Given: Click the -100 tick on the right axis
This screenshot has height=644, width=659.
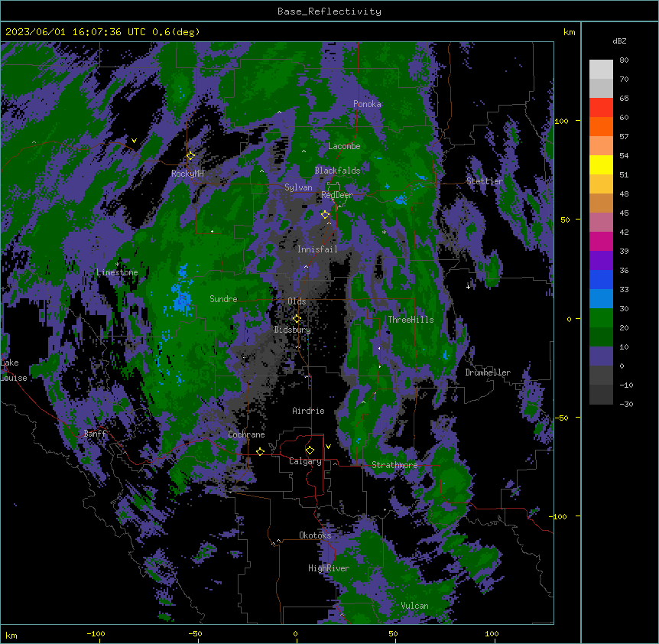Looking at the screenshot, I should (x=559, y=516).
